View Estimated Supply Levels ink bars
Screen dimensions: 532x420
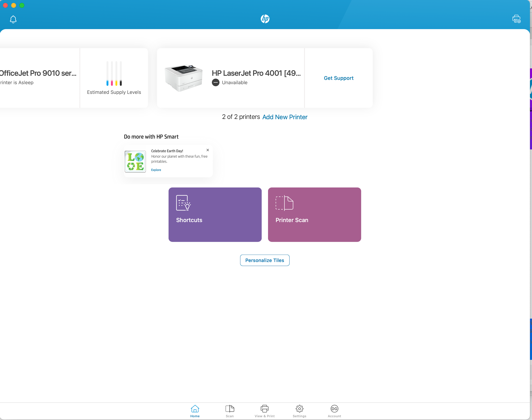pyautogui.click(x=114, y=73)
